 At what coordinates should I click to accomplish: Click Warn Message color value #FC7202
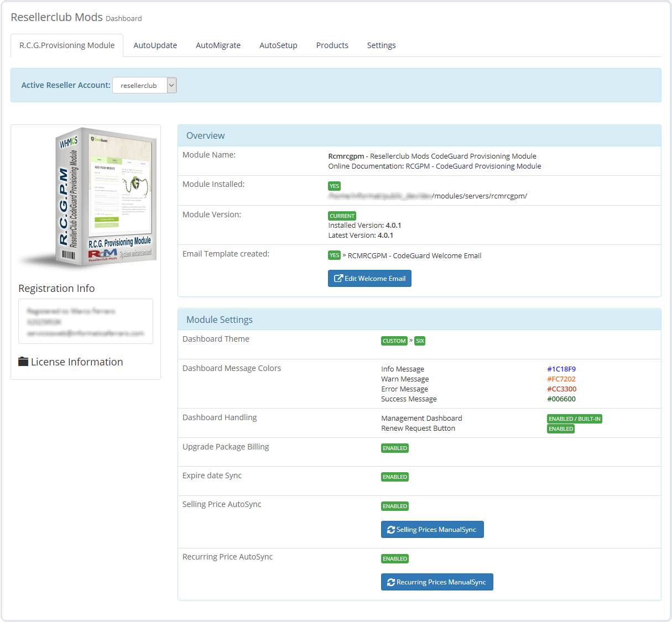click(x=561, y=379)
